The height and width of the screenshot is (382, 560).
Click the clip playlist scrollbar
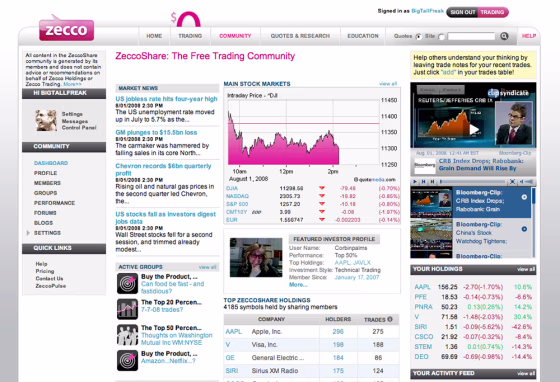534,222
